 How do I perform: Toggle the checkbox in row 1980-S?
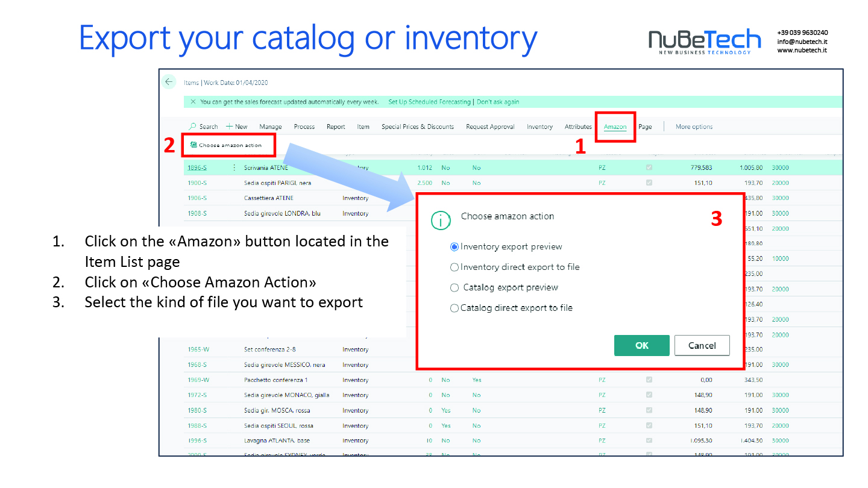pos(649,410)
